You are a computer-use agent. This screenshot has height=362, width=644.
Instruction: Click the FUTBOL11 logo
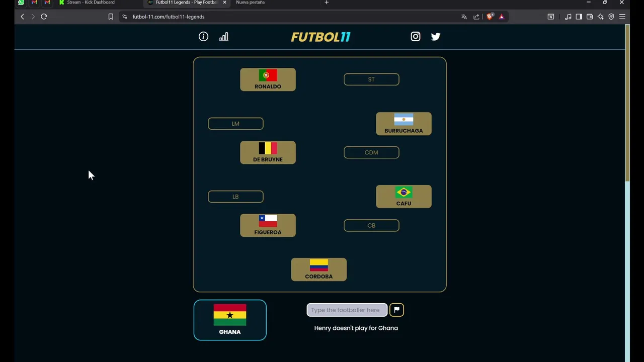pos(320,37)
